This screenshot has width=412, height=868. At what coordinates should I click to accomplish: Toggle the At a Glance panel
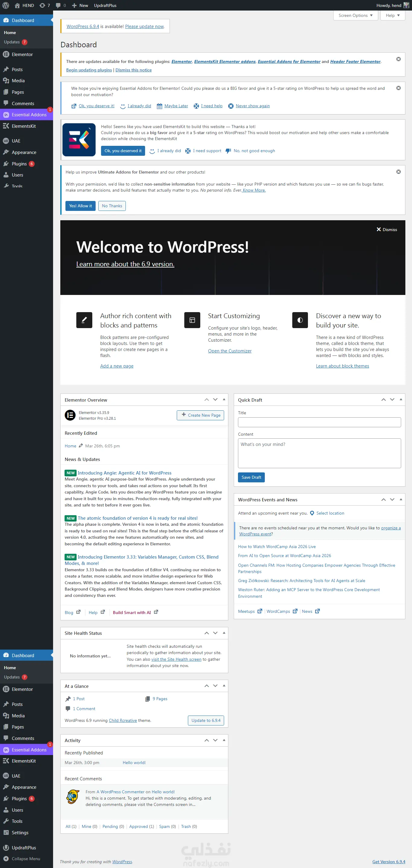coord(224,686)
